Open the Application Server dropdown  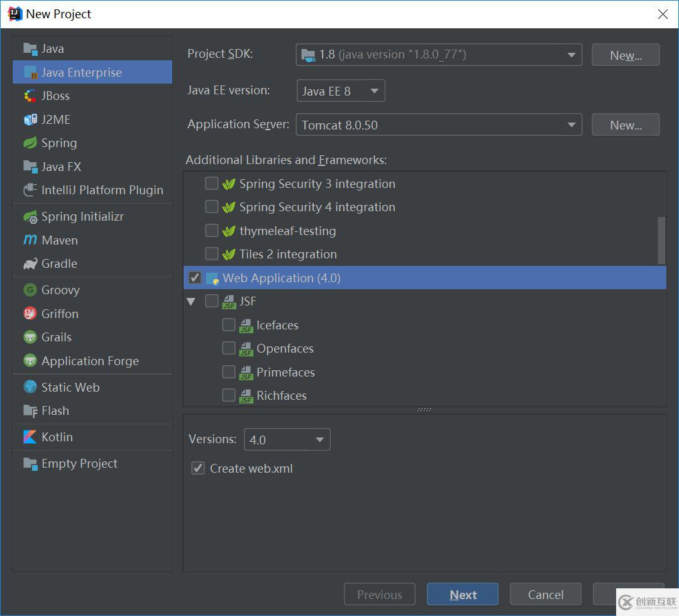[439, 124]
